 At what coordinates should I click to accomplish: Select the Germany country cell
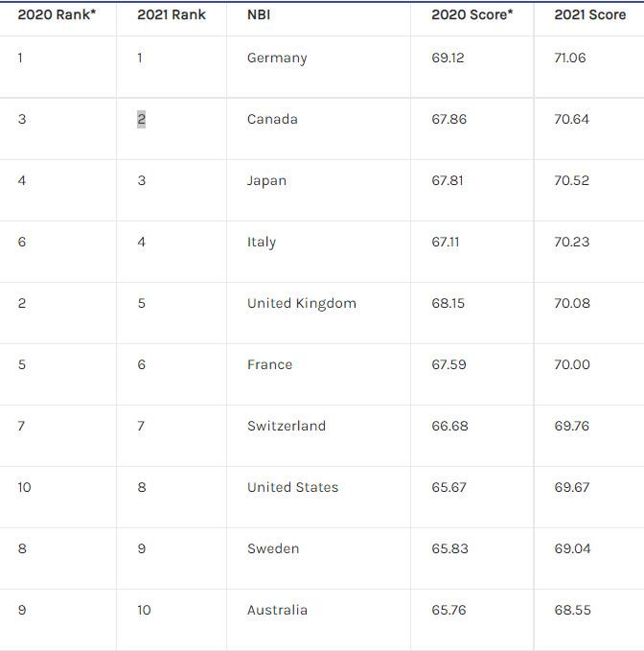277,58
